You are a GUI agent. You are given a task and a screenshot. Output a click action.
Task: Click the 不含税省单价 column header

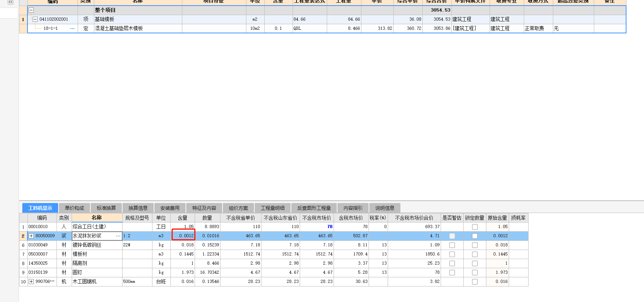tap(241, 218)
